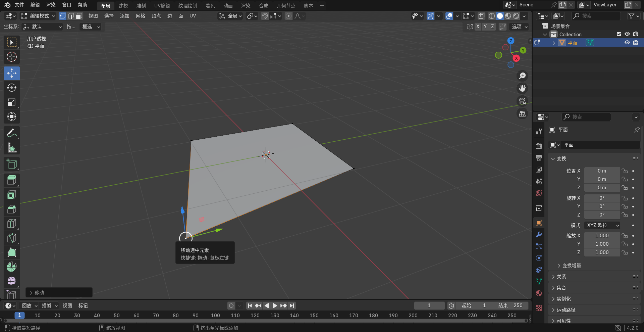The height and width of the screenshot is (332, 644).
Task: Select the Bevel tool
Action: [x=12, y=209]
